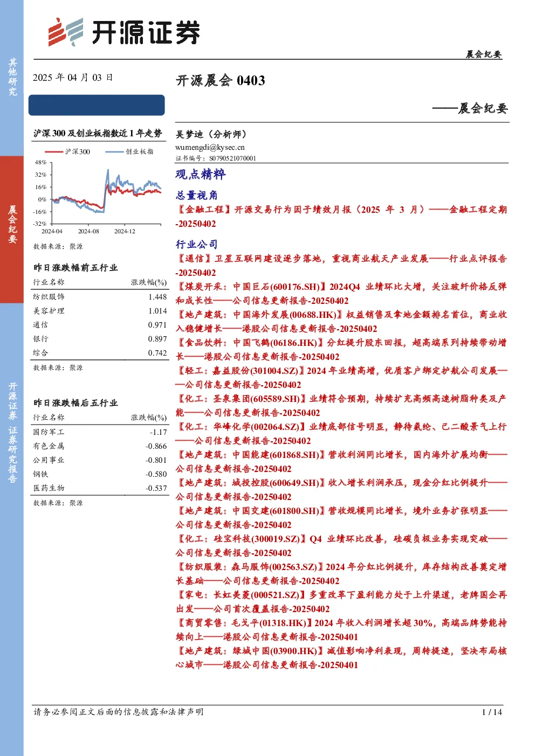This screenshot has height=756, width=535.
Task: Select the 美容护理 1.014 table row
Action: coord(100,311)
